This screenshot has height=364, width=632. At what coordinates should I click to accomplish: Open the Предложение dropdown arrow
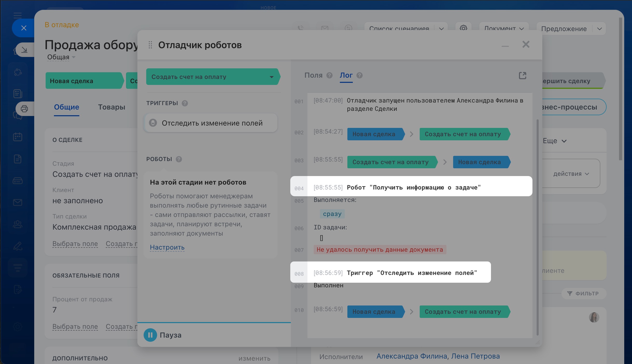click(599, 29)
